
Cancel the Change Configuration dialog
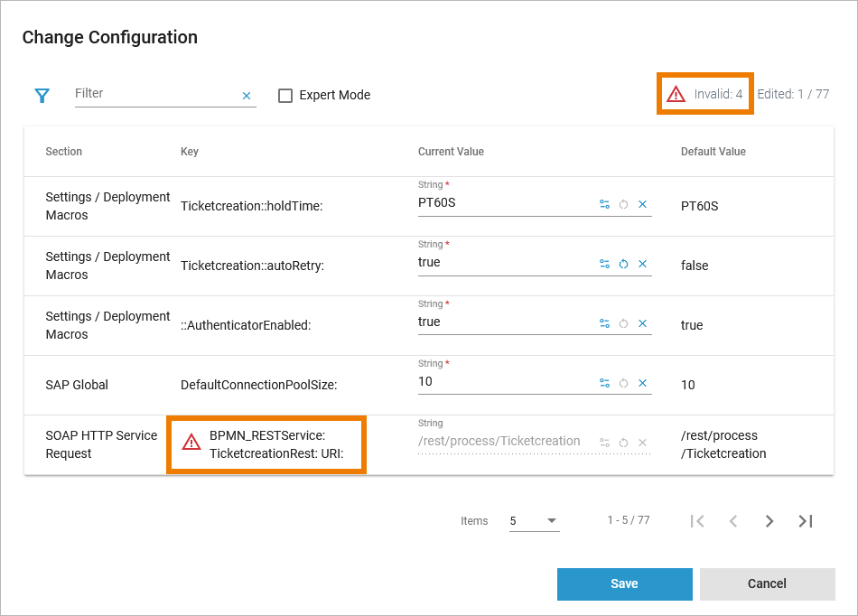point(767,583)
